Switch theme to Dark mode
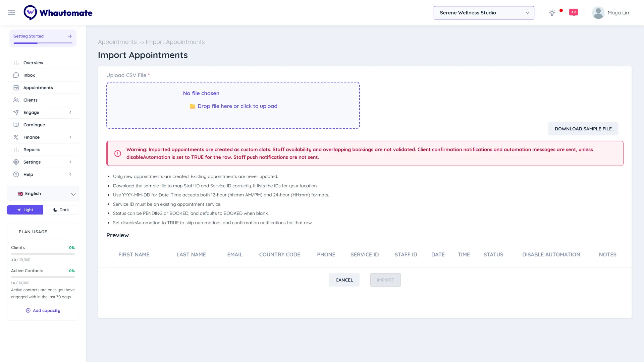Screen dimensions: 644x362 pos(61,210)
